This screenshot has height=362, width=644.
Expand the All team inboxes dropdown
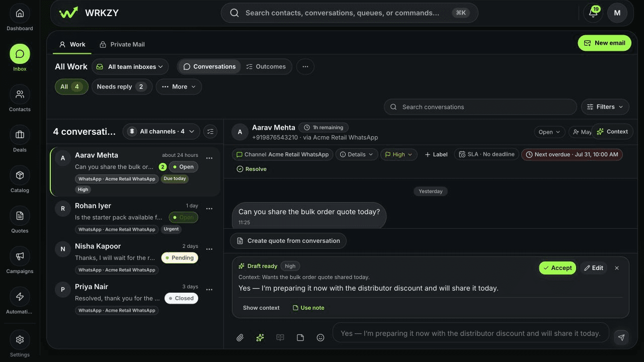point(130,66)
